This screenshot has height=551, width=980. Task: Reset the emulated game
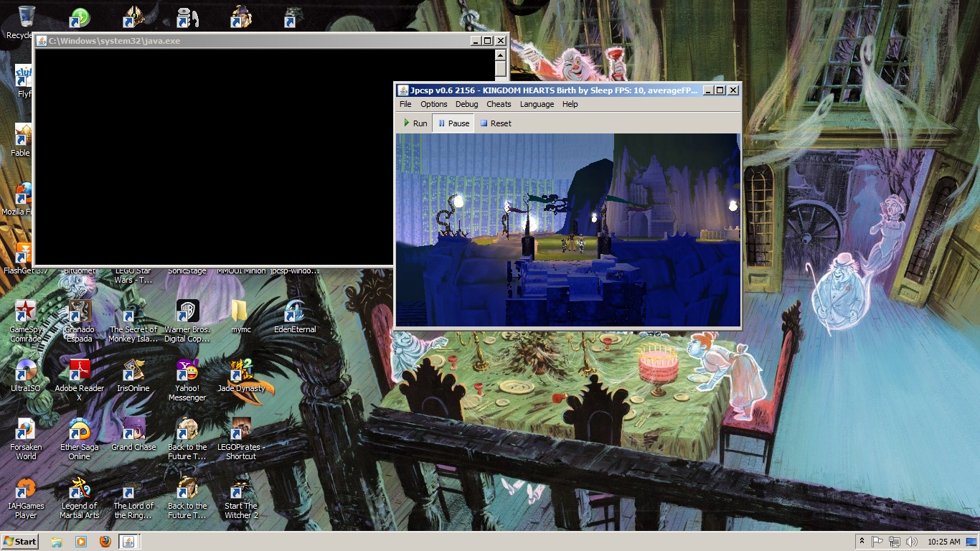[x=495, y=123]
